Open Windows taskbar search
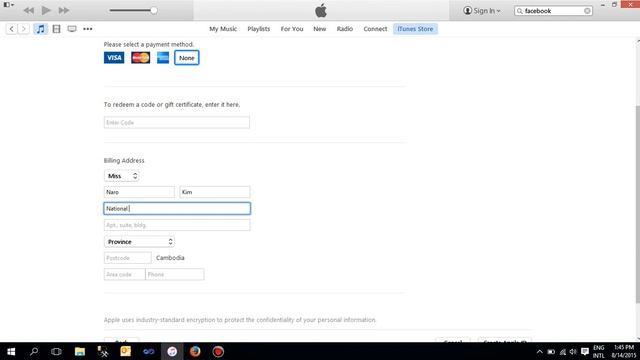This screenshot has height=360, width=640. 34,351
